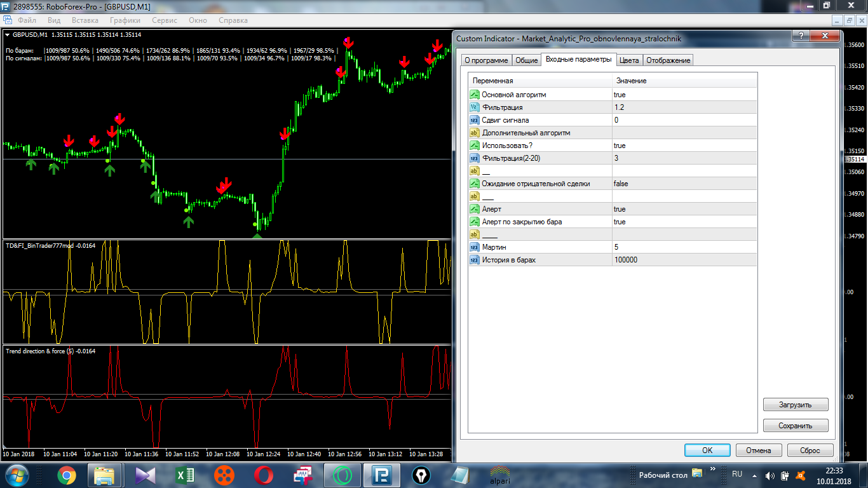
Task: Open the Графики menu
Action: 125,20
